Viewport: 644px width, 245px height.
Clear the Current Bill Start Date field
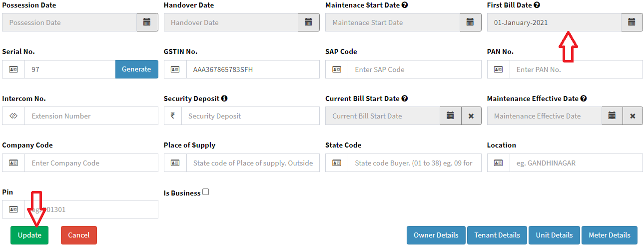pos(471,116)
